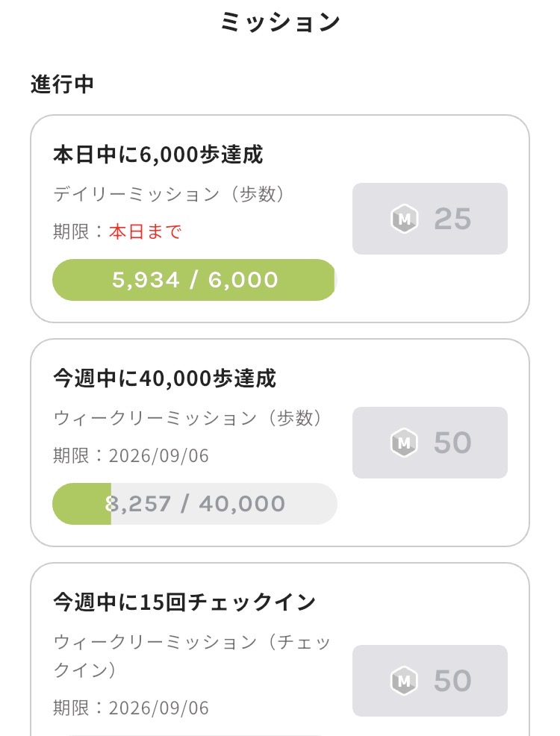Viewport: 560px width, 736px height.
Task: Tap the ミッション page header
Action: [280, 22]
